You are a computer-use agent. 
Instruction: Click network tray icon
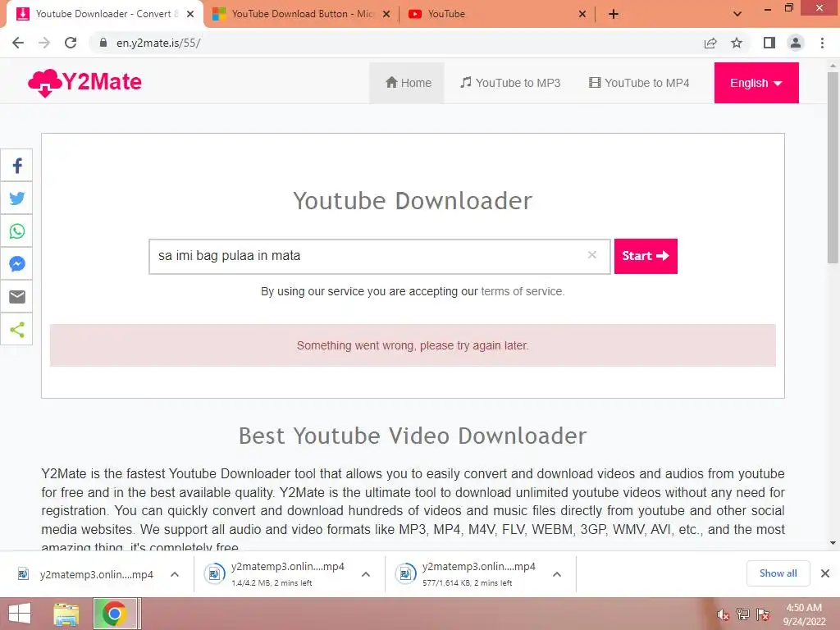(743, 614)
